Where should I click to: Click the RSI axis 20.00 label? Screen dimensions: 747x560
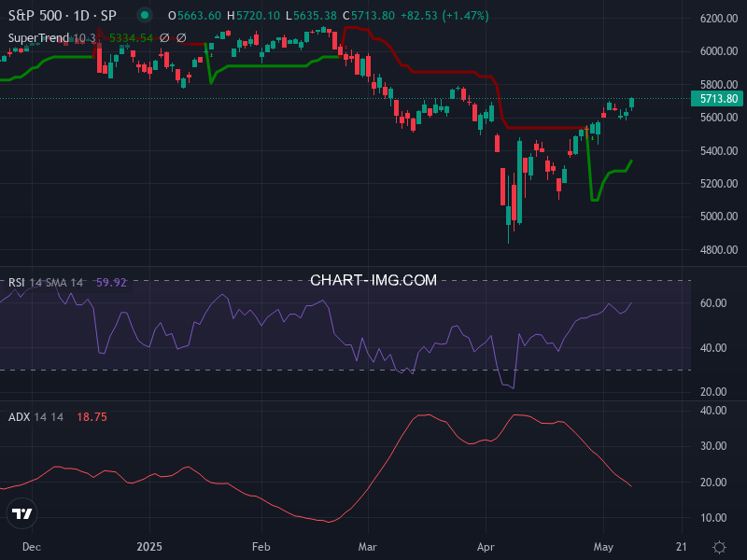713,392
